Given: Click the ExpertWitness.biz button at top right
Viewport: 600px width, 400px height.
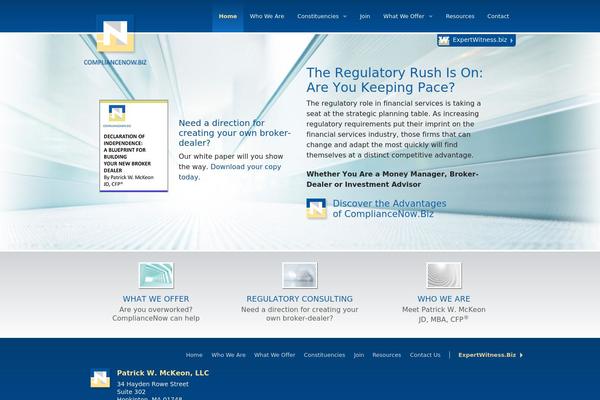Looking at the screenshot, I should (476, 40).
